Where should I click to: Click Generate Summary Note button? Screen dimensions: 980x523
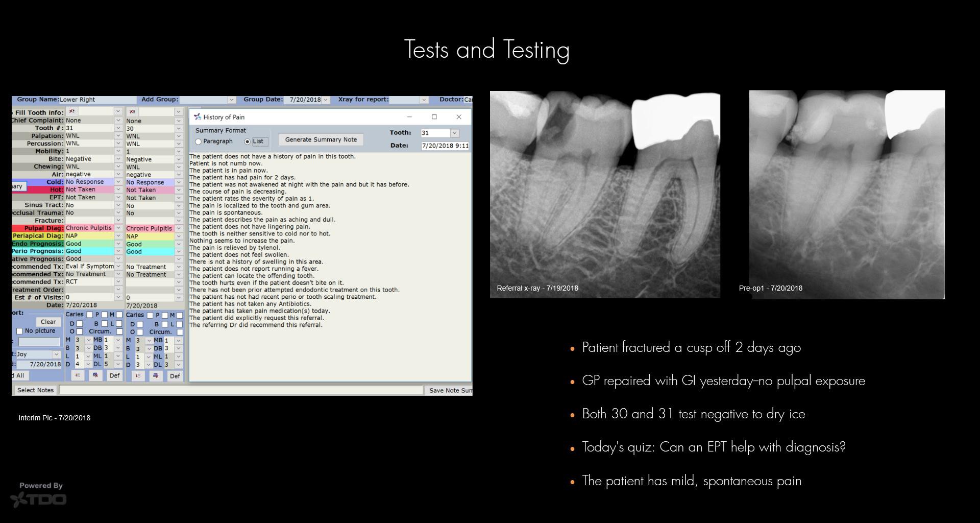[321, 140]
